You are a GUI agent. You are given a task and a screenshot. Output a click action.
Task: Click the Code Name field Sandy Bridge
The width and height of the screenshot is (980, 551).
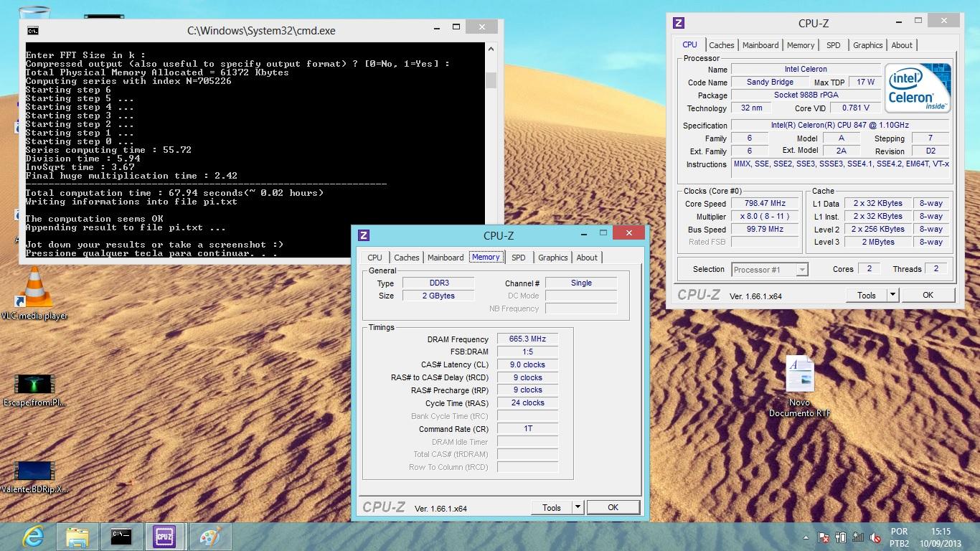769,82
